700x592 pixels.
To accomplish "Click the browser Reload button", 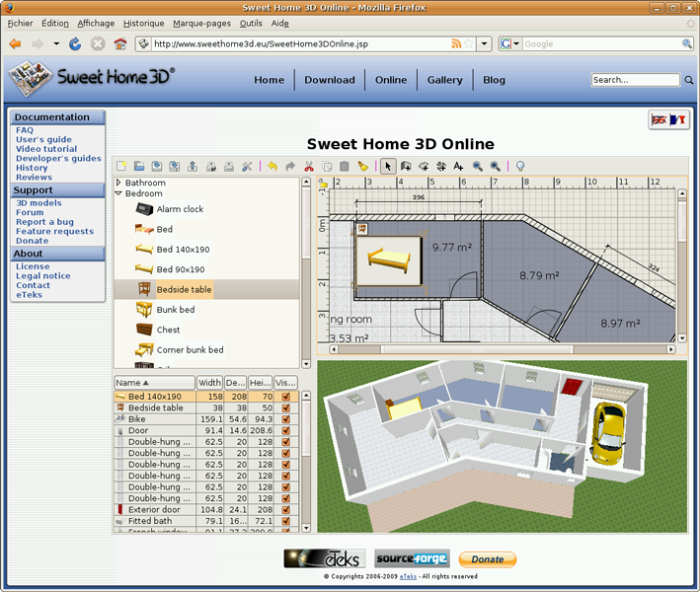I will pos(75,43).
